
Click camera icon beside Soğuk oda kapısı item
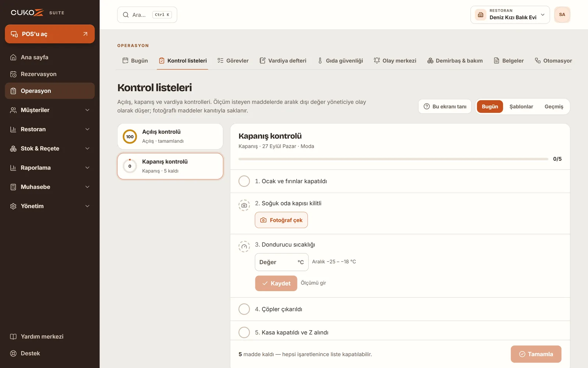(244, 205)
